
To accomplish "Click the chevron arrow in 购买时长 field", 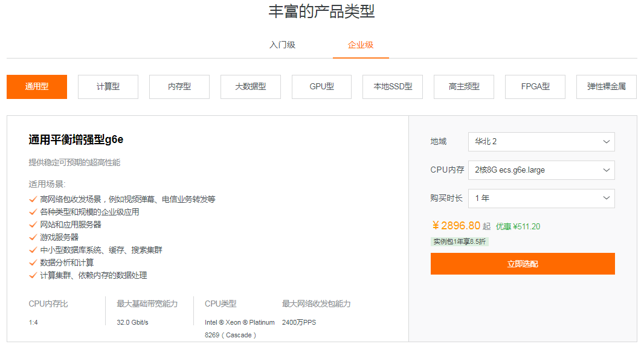I will [607, 199].
